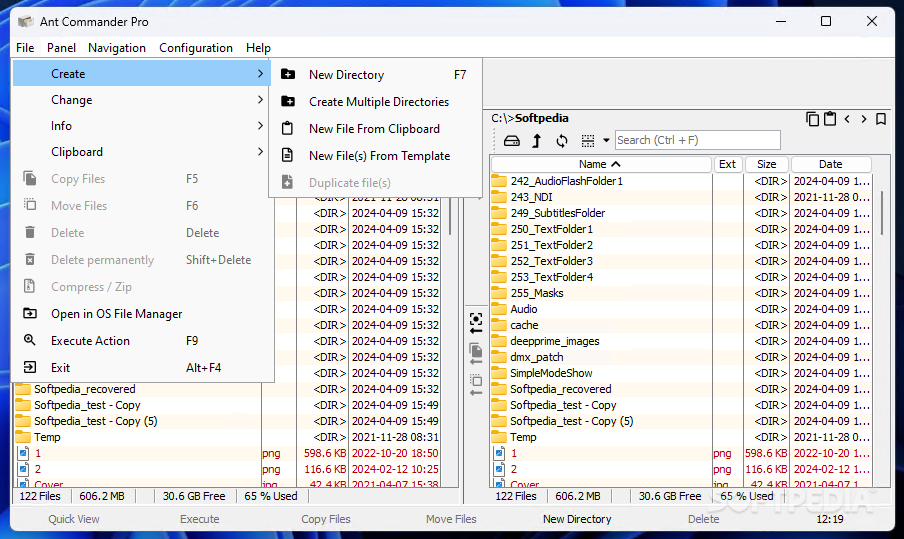Select the SimpleModeShow folder

pos(681,373)
